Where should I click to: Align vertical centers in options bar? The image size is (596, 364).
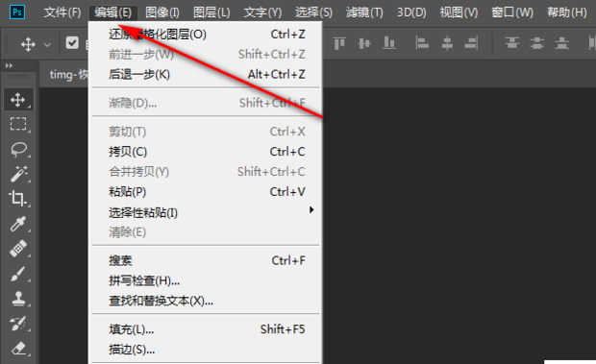tap(364, 43)
